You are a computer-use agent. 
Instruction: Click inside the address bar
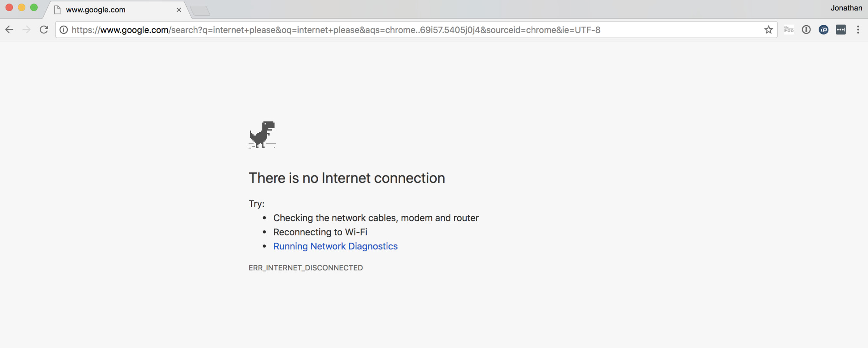pyautogui.click(x=389, y=30)
